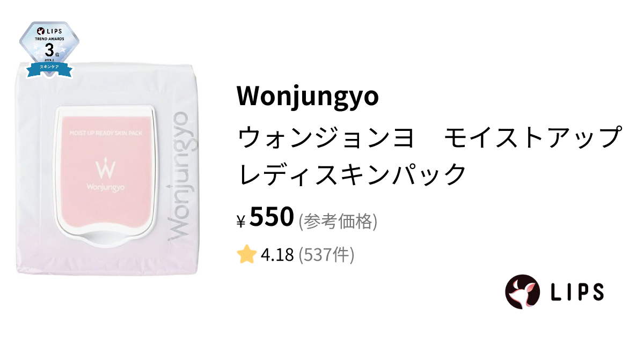644x338 pixels.
Task: Select the (参考価格) reference price label
Action: click(338, 221)
